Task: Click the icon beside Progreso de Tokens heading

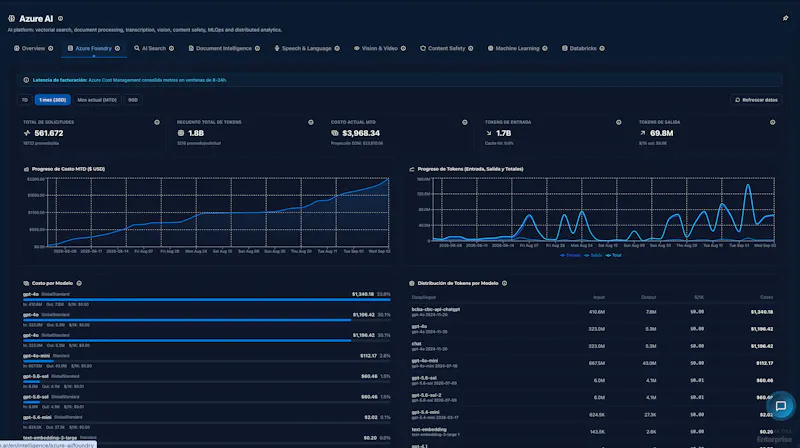Action: click(412, 169)
